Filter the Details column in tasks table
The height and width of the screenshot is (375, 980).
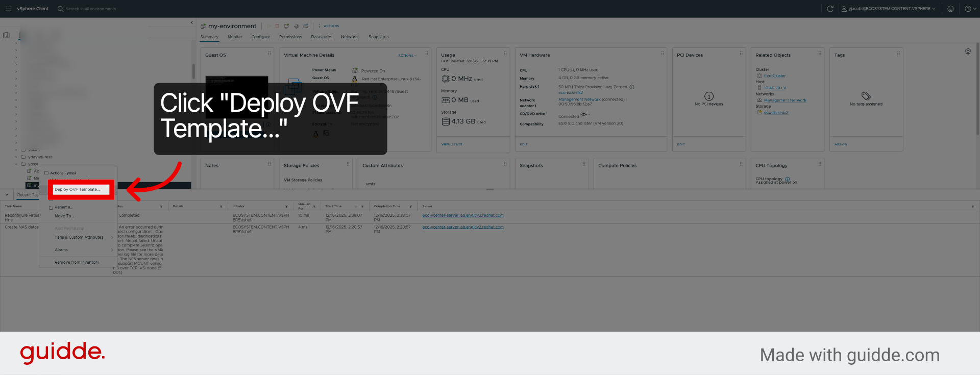pyautogui.click(x=221, y=207)
